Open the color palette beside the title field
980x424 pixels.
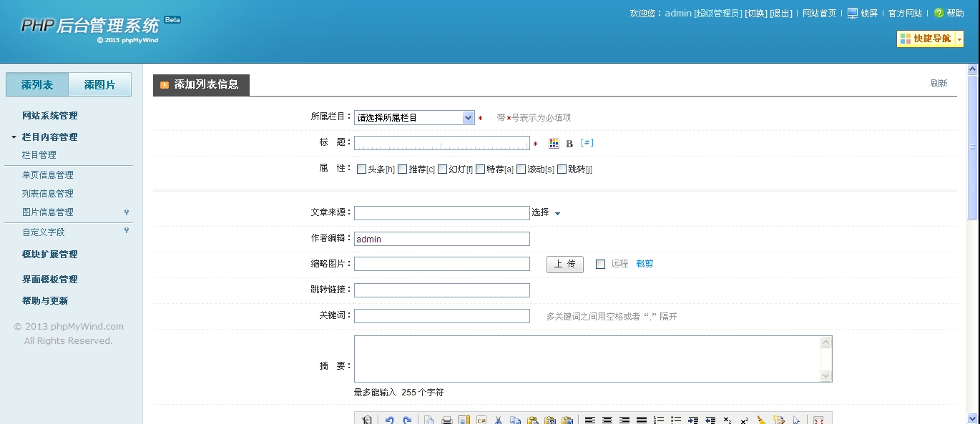pos(554,142)
